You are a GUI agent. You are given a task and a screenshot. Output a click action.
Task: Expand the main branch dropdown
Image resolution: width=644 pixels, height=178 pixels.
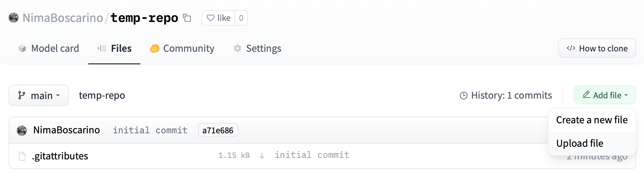coord(39,96)
